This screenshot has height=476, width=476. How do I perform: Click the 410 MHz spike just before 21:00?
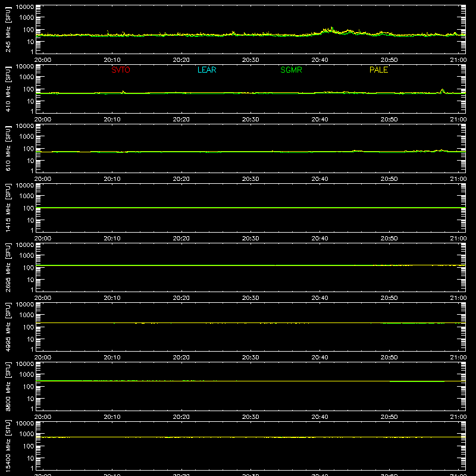(x=442, y=90)
